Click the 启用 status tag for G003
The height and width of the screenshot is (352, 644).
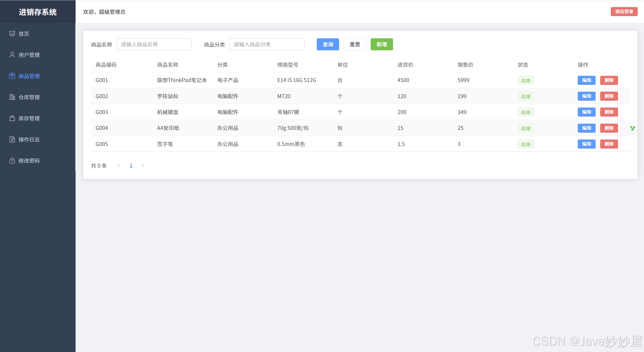[526, 112]
